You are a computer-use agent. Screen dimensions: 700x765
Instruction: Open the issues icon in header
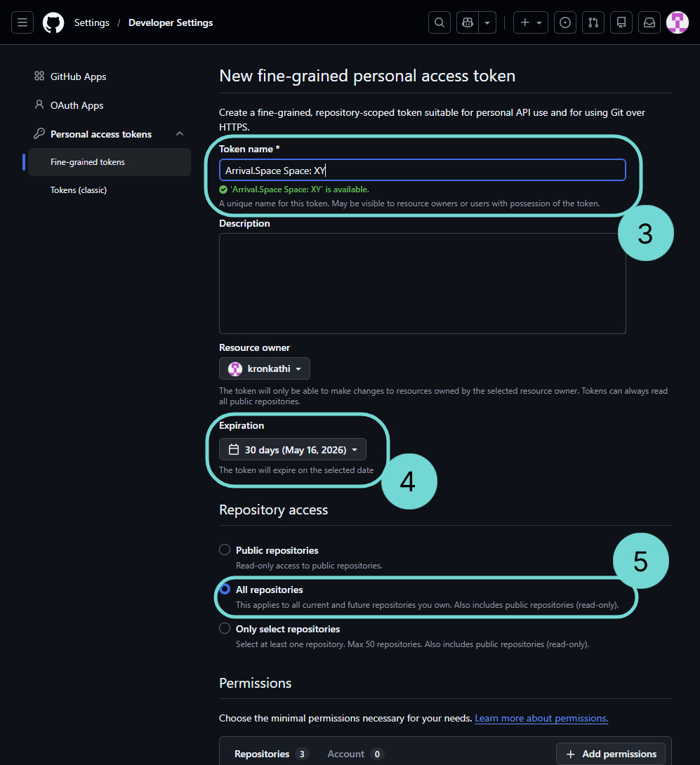click(x=564, y=22)
